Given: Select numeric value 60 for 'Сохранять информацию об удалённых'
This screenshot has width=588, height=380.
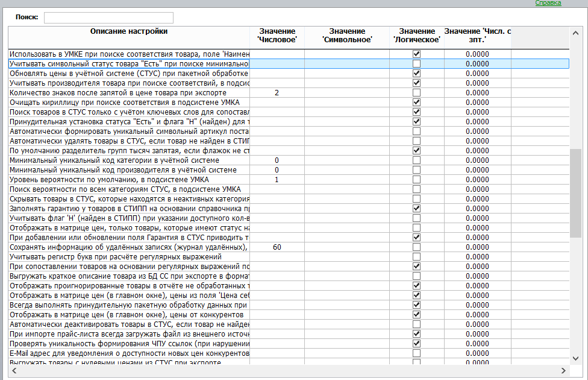Looking at the screenshot, I should 277,247.
